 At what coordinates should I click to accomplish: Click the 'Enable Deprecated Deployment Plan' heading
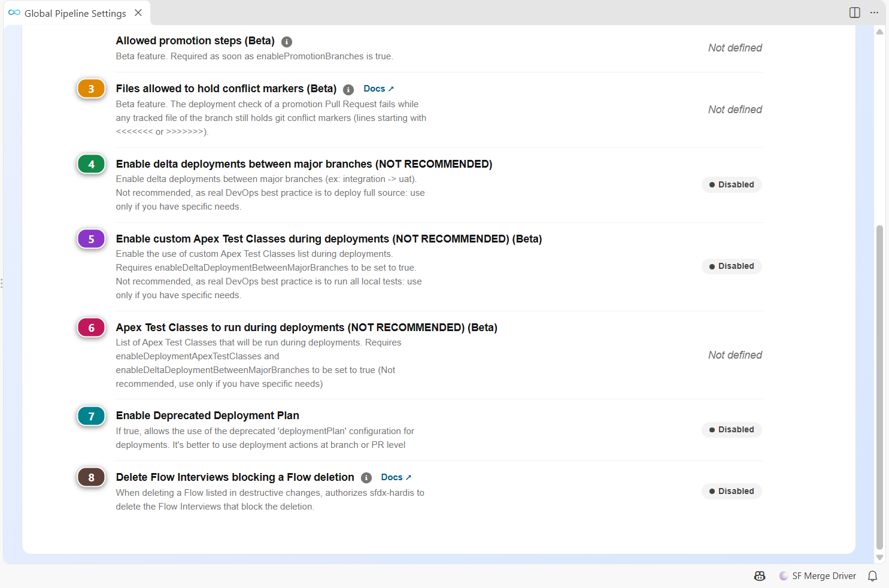coord(208,416)
